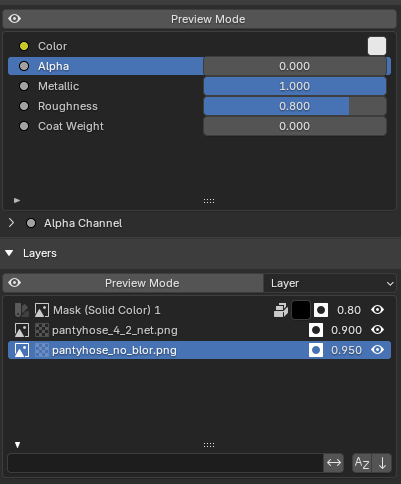Hide the pantyhose_no_blor.png layer
This screenshot has height=484, width=401.
[377, 350]
